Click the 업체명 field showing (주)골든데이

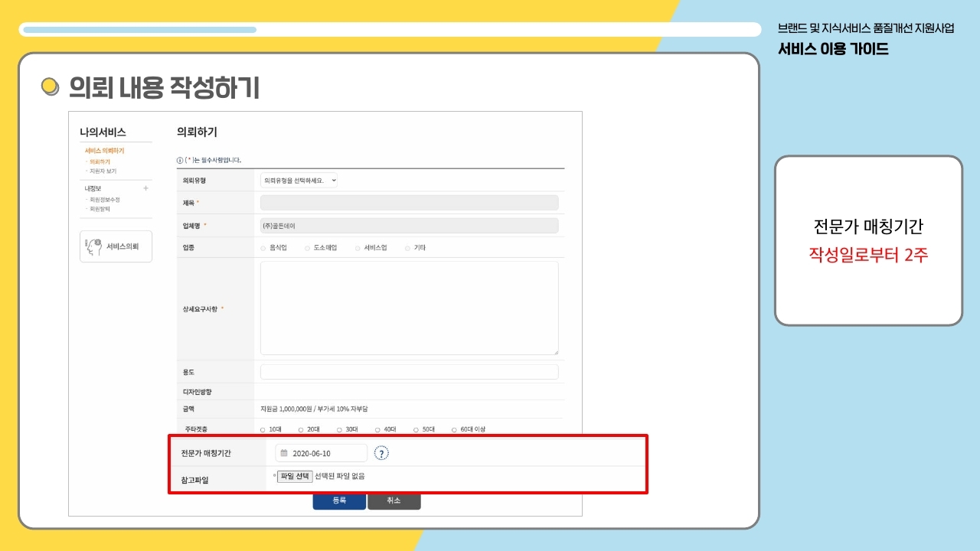pos(409,226)
